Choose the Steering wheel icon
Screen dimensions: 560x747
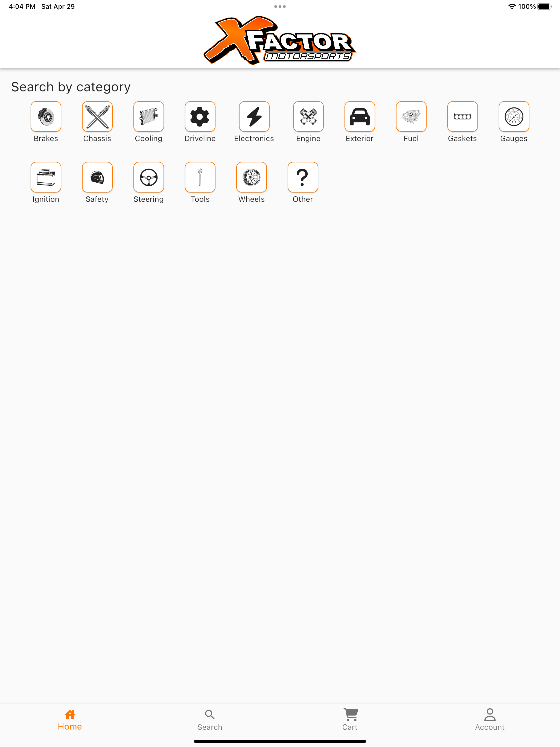(x=148, y=177)
